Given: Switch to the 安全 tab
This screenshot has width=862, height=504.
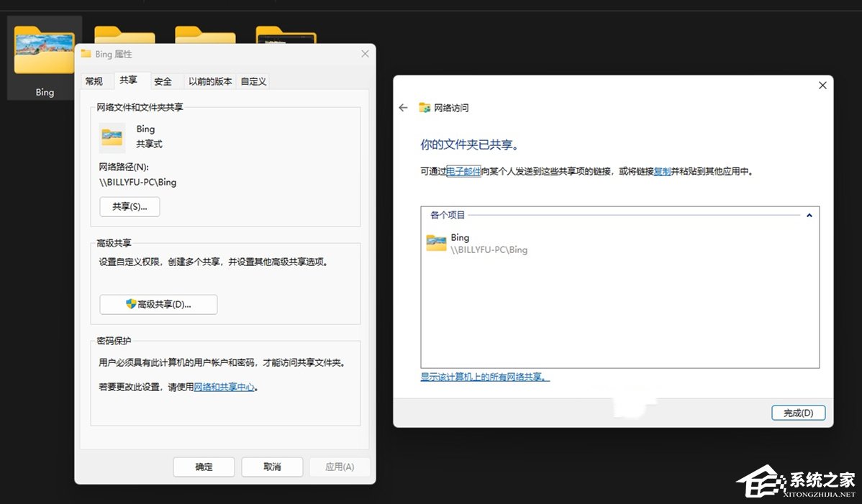Looking at the screenshot, I should point(164,81).
